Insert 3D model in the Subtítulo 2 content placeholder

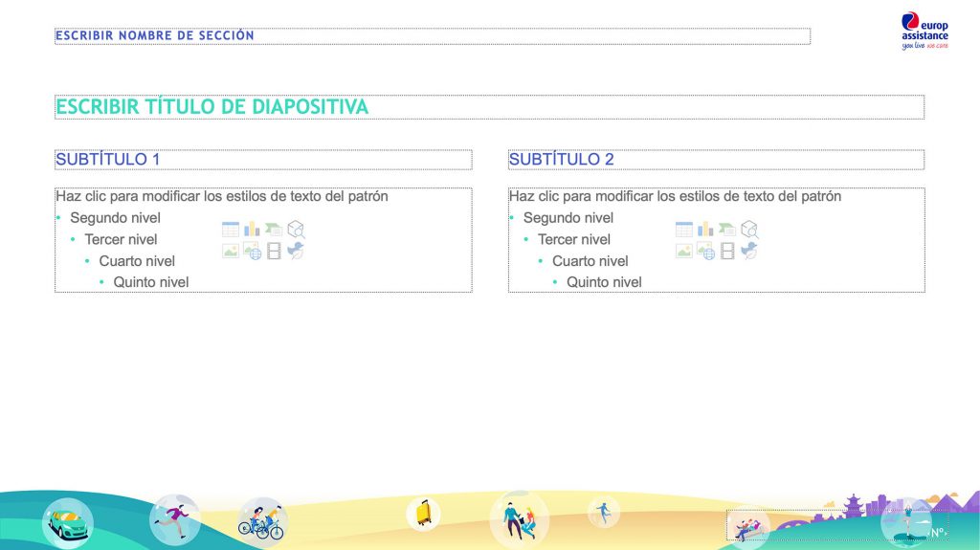(x=748, y=230)
